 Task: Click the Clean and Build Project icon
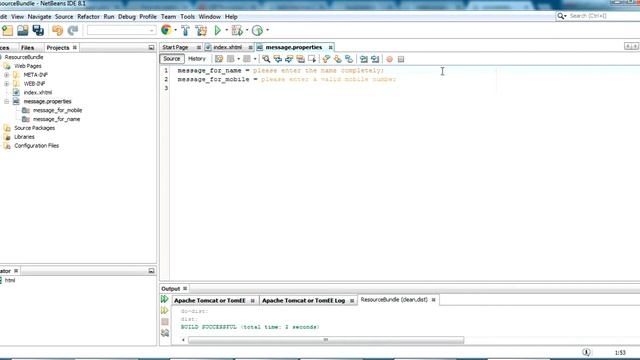201,30
